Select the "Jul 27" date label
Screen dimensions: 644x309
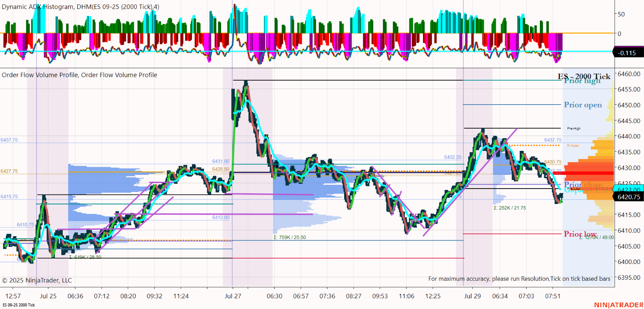coord(233,296)
